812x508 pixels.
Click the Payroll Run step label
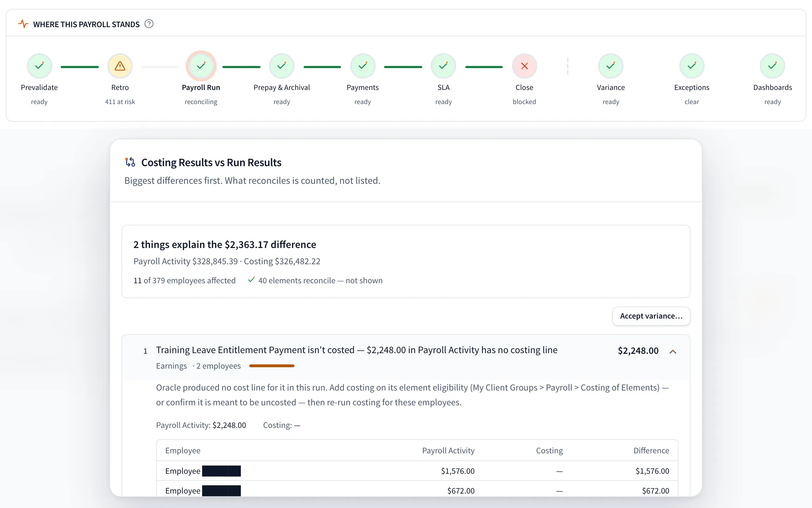pos(201,87)
